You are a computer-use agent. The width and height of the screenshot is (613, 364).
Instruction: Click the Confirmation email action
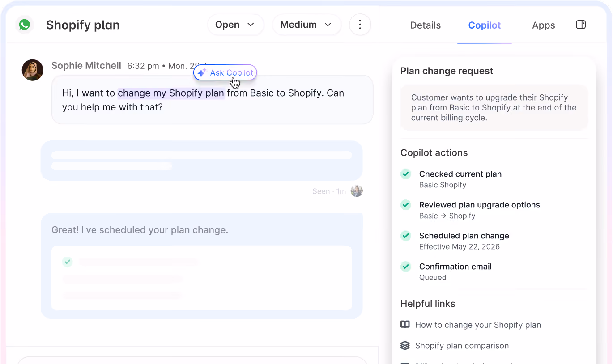click(x=455, y=267)
